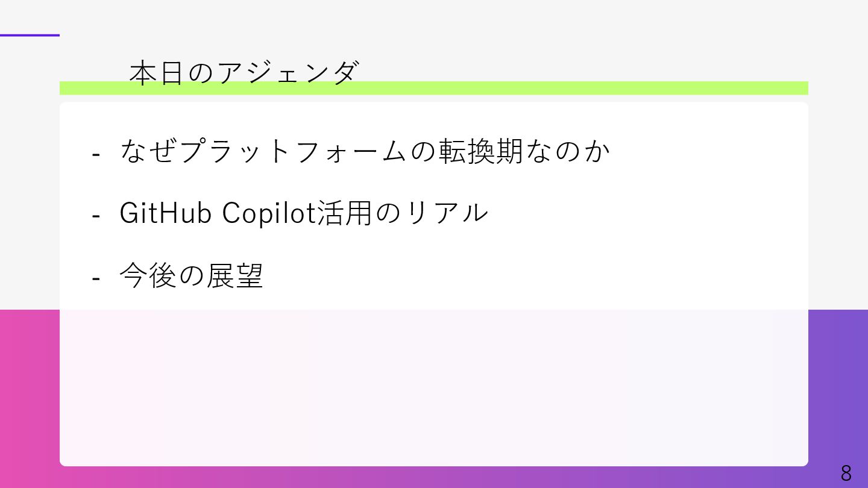Click the purple accent line at top-left
The width and height of the screenshot is (868, 488).
(30, 35)
